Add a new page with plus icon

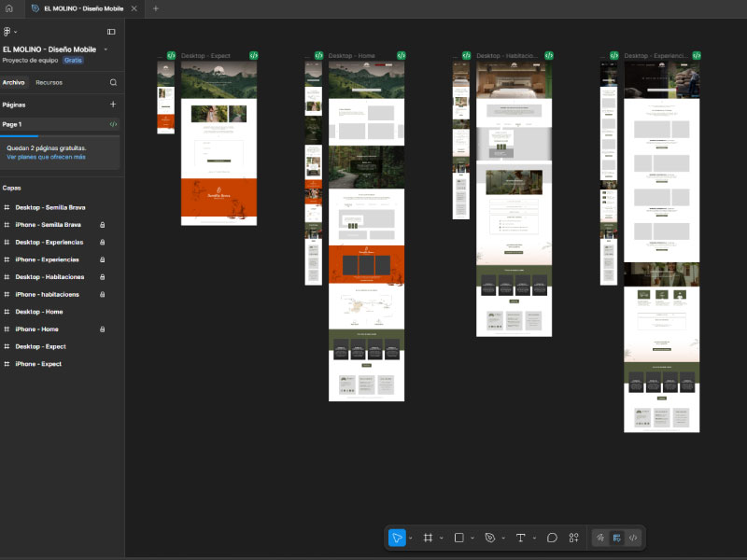click(x=113, y=105)
